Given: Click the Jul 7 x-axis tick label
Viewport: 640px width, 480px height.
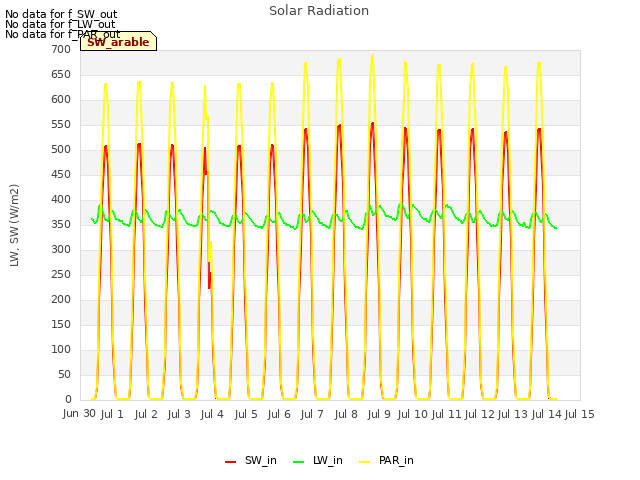Looking at the screenshot, I should pos(312,414).
